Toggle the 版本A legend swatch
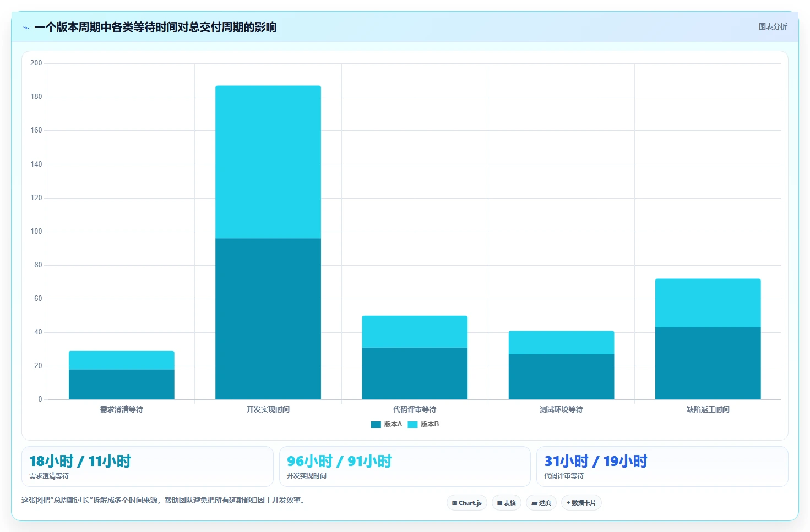 [x=376, y=425]
